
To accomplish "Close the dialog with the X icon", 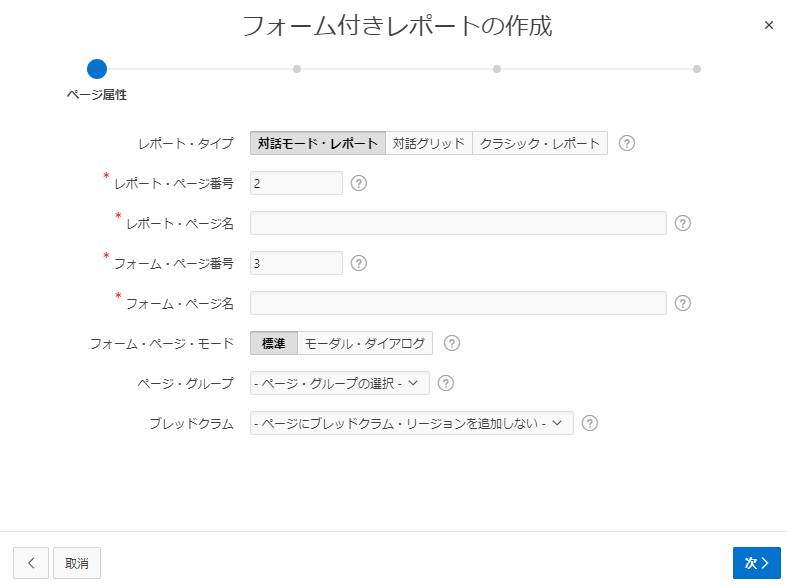I will point(768,25).
